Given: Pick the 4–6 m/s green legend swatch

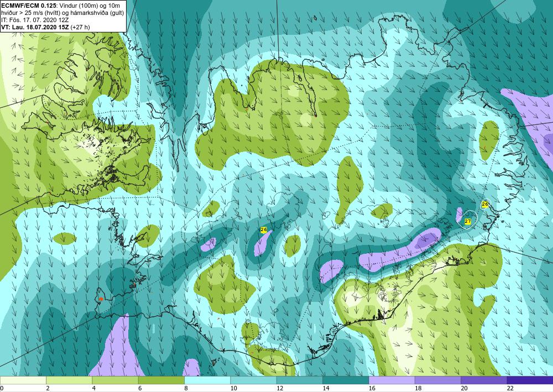Looking at the screenshot, I should click(x=115, y=380).
